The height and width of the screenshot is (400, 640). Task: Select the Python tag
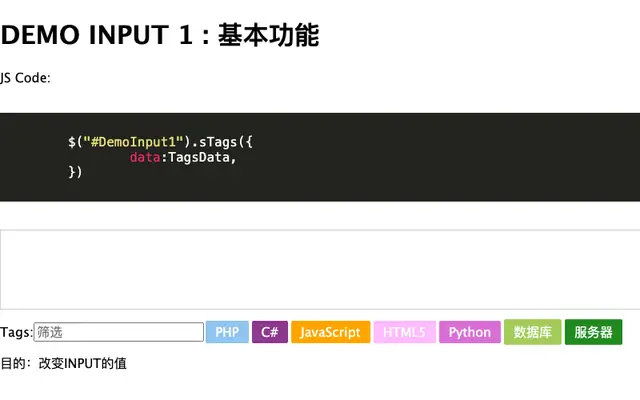point(470,332)
